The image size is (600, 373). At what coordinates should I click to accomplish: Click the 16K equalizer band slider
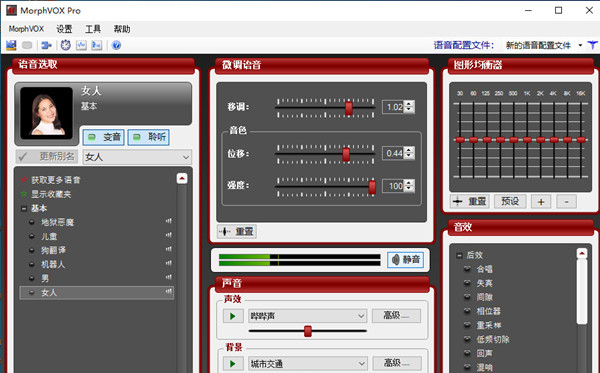point(581,140)
